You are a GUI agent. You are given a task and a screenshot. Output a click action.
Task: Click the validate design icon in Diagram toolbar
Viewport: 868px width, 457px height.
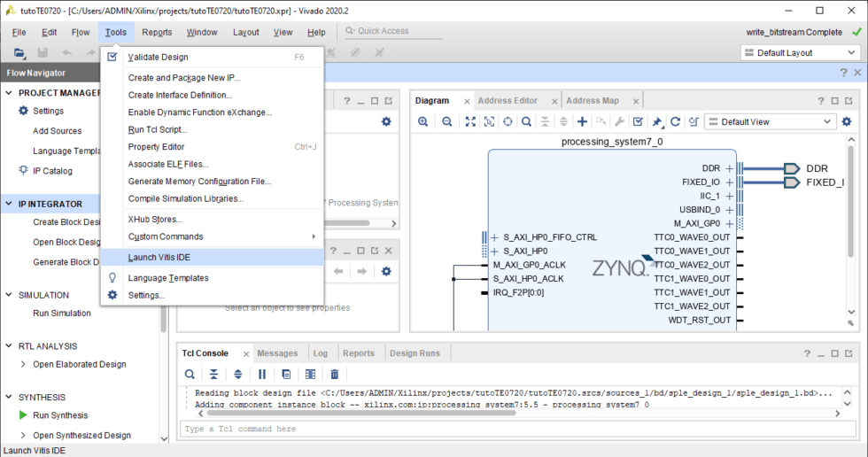(639, 121)
